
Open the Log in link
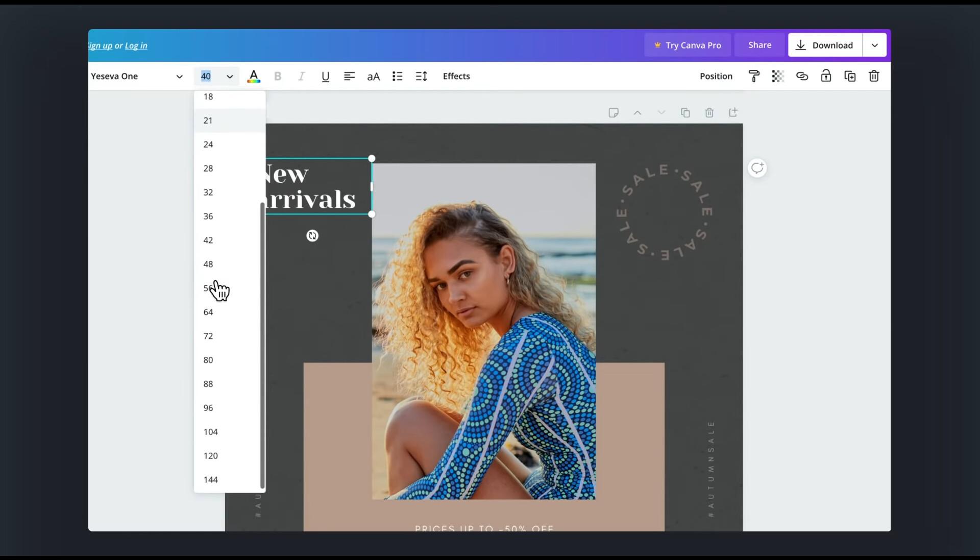pyautogui.click(x=136, y=45)
